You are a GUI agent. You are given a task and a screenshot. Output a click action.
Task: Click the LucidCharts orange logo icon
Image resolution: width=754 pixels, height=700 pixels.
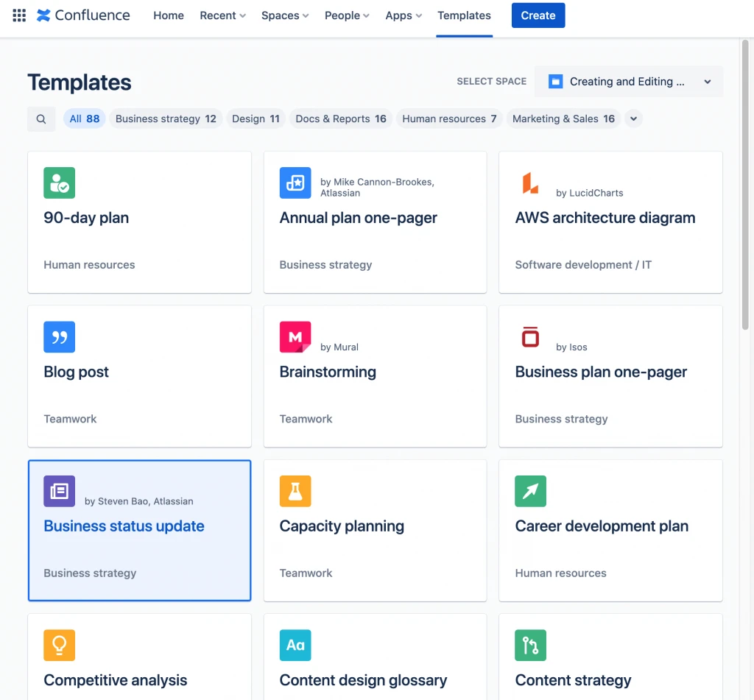click(530, 183)
